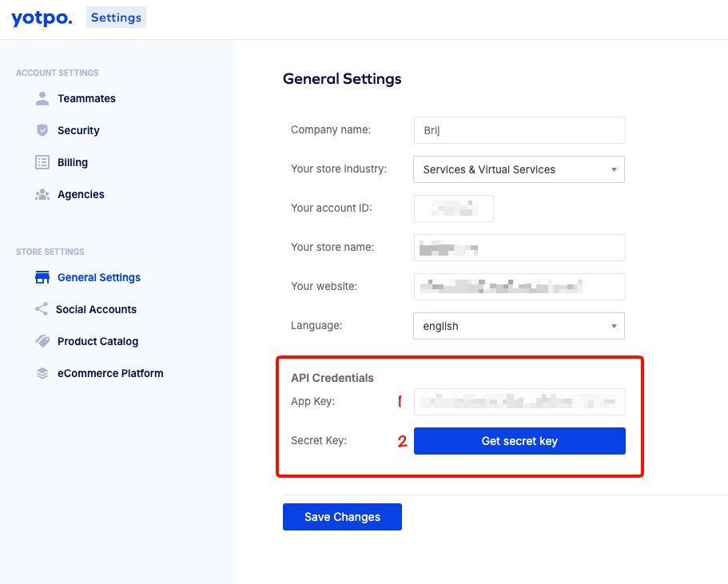
Task: Click the Product Catalog tag icon
Action: pyautogui.click(x=42, y=341)
